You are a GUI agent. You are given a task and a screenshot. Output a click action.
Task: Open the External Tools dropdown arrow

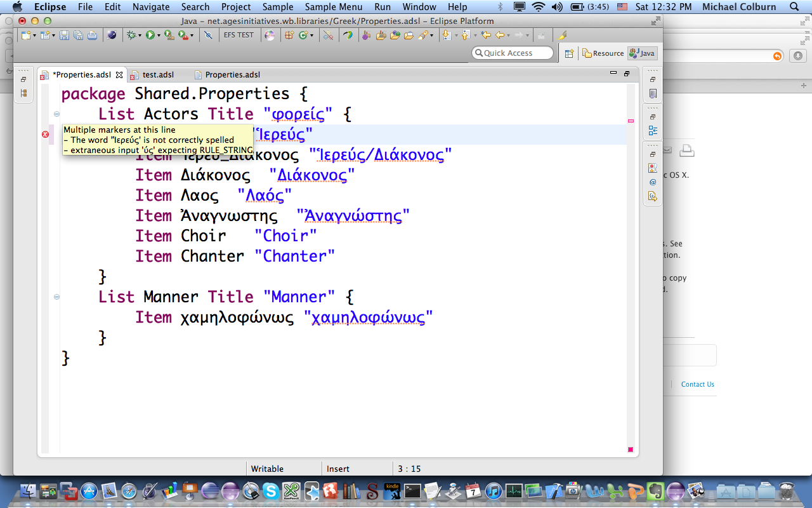pos(192,36)
